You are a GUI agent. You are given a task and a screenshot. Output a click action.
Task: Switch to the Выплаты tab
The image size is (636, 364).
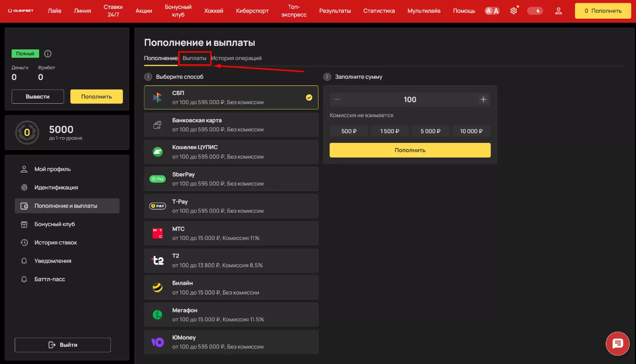click(x=195, y=58)
